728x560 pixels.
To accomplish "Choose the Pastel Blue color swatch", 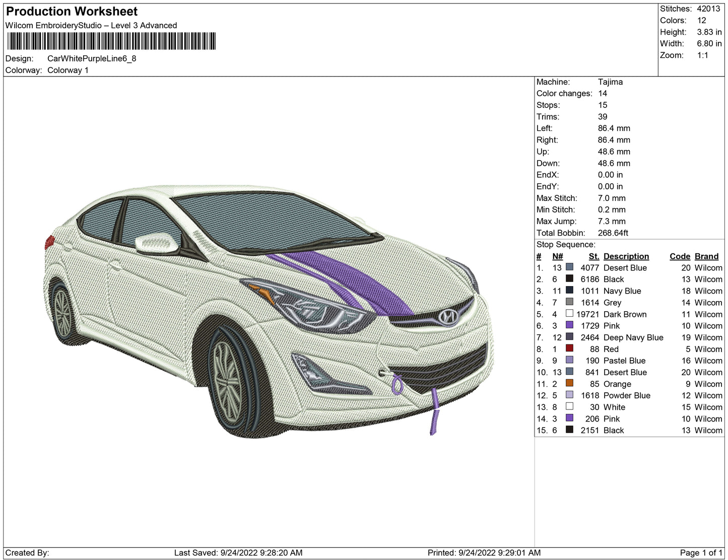I will [x=569, y=360].
